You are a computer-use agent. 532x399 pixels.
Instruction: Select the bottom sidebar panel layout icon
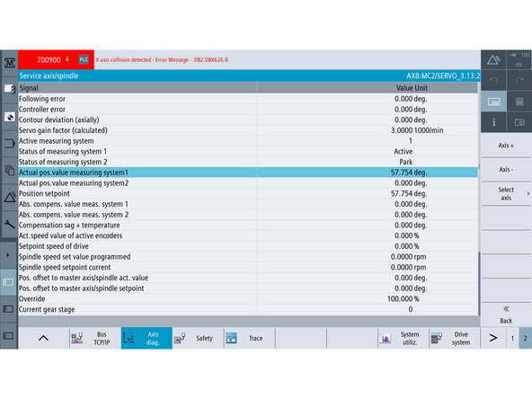pos(8,336)
